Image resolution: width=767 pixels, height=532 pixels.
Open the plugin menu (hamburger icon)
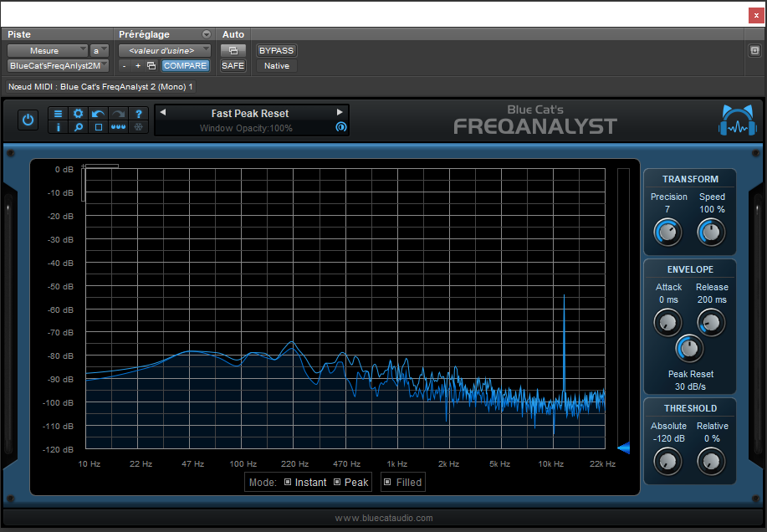click(59, 114)
